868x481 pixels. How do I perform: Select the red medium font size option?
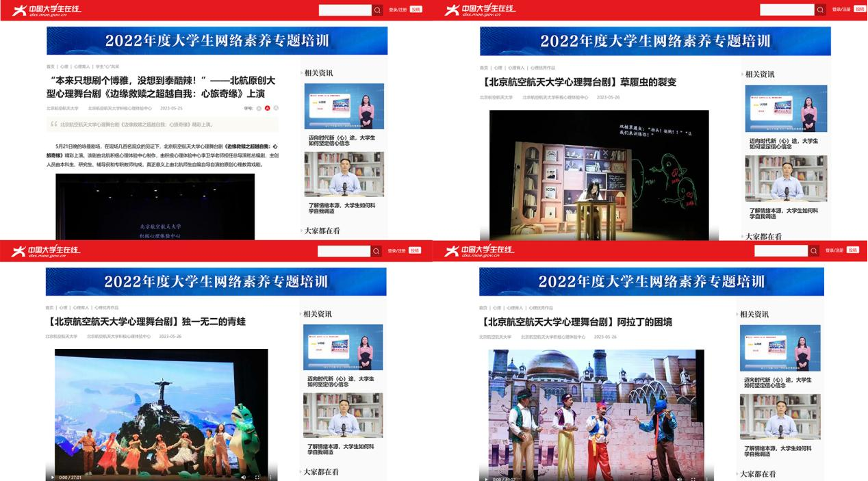268,108
